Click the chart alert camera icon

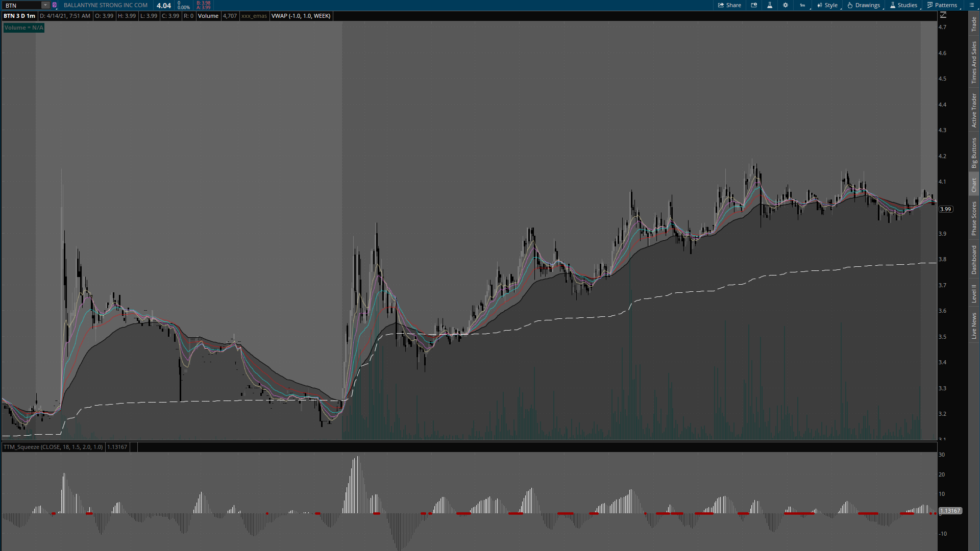coord(754,5)
